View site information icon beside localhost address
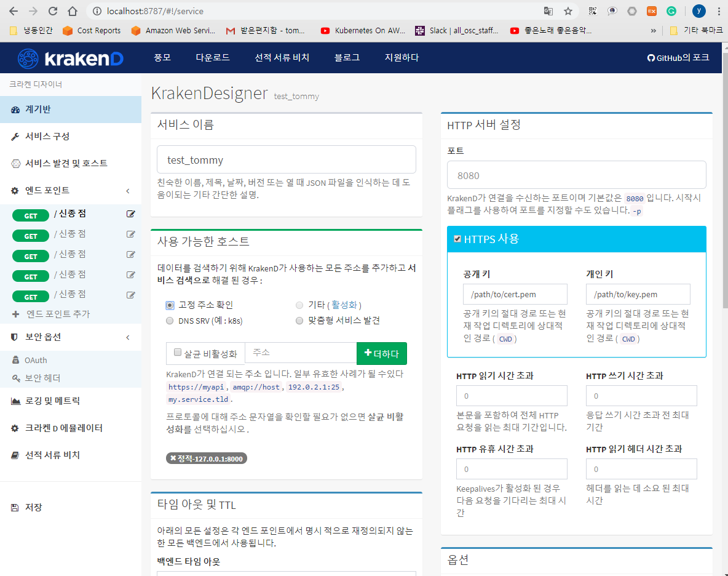Viewport: 728px width, 576px height. click(97, 11)
